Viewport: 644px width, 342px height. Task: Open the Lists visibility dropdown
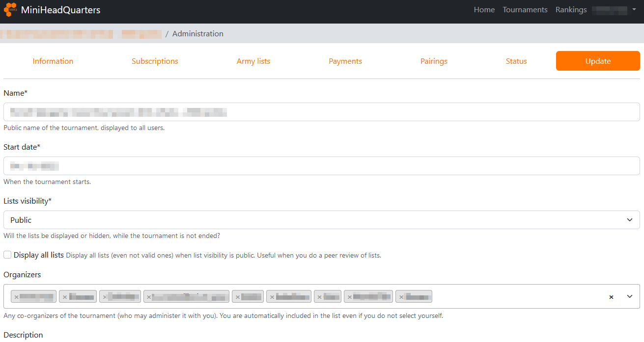(321, 220)
